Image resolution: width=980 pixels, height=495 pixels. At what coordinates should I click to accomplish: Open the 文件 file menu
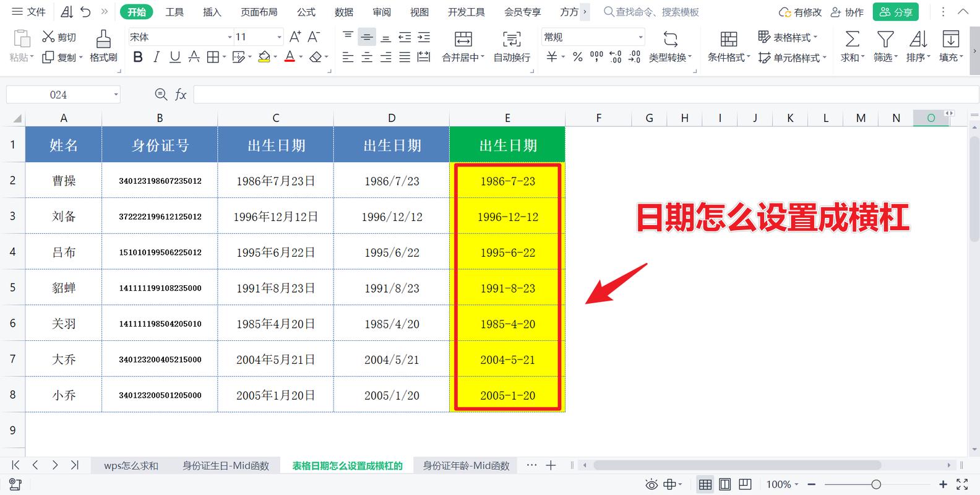coord(29,12)
